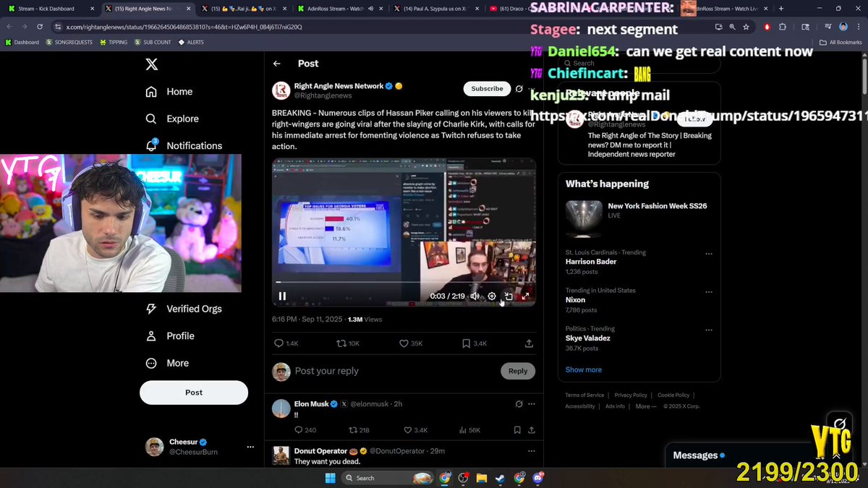Bookmark the main post (3.4K)
The image size is (868, 488).
475,343
